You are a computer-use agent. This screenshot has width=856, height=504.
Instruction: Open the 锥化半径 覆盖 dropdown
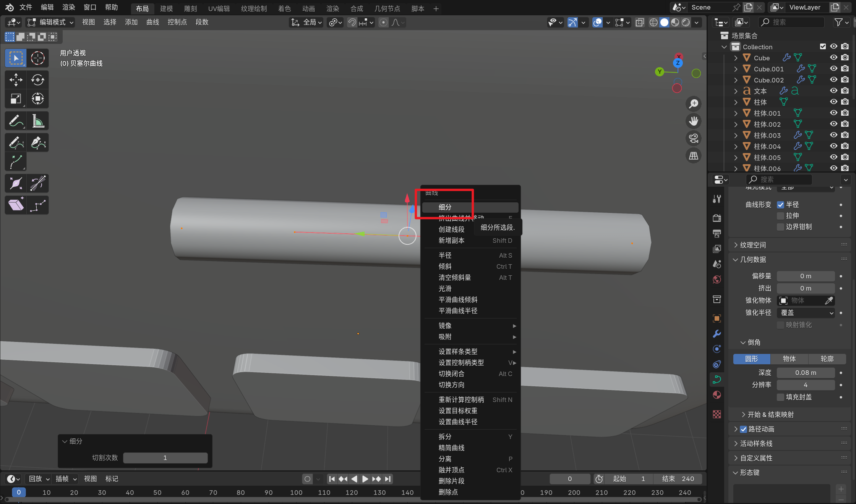pos(806,313)
